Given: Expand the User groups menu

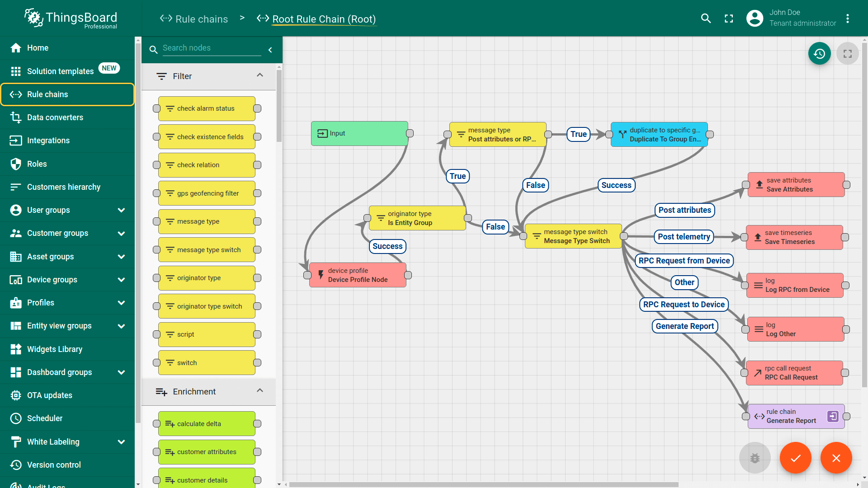Looking at the screenshot, I should [121, 210].
